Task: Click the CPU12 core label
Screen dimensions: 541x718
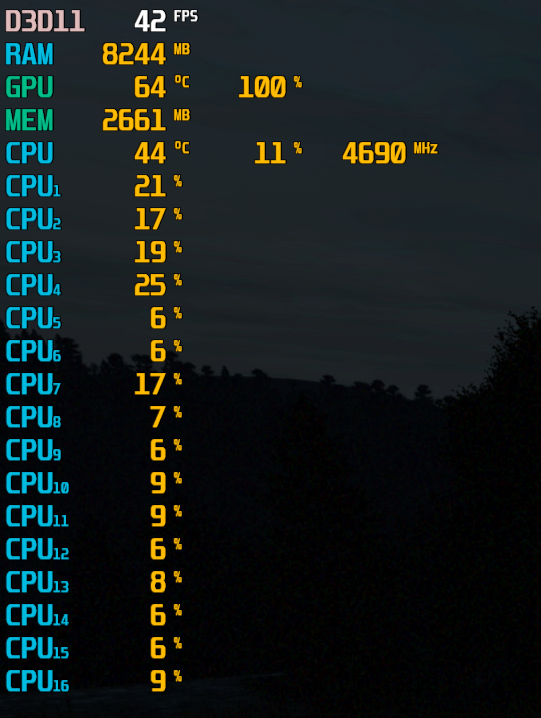Action: click(x=37, y=549)
